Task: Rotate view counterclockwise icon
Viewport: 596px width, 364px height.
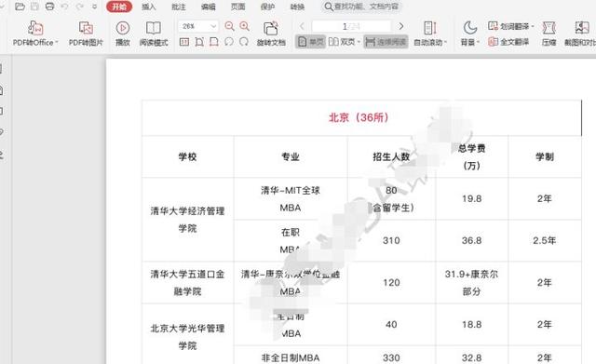Action: click(x=229, y=42)
